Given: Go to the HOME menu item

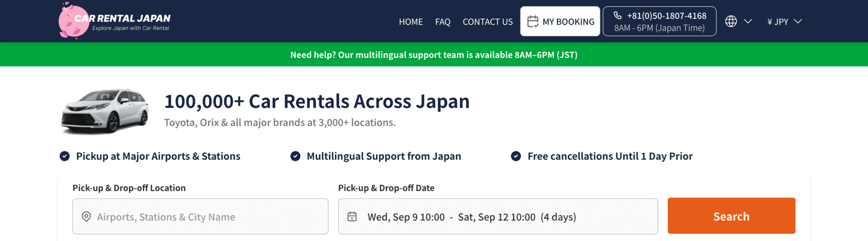Looking at the screenshot, I should [411, 22].
